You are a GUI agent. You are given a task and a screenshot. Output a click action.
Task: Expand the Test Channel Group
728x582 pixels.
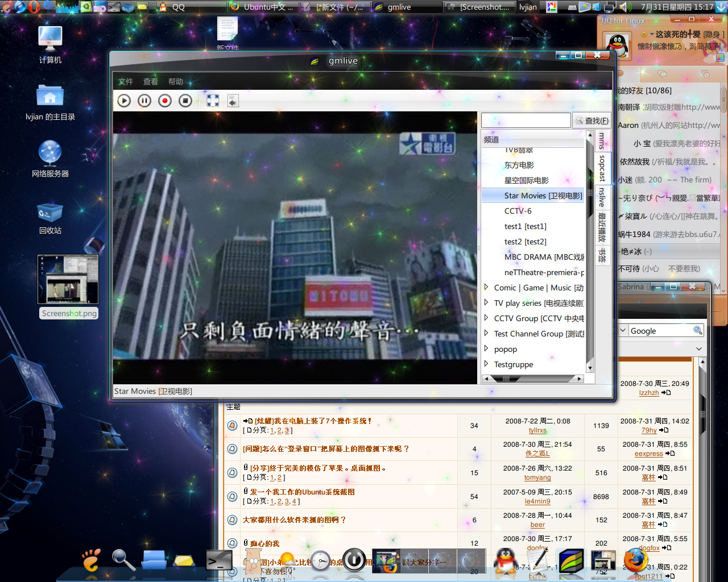(486, 334)
